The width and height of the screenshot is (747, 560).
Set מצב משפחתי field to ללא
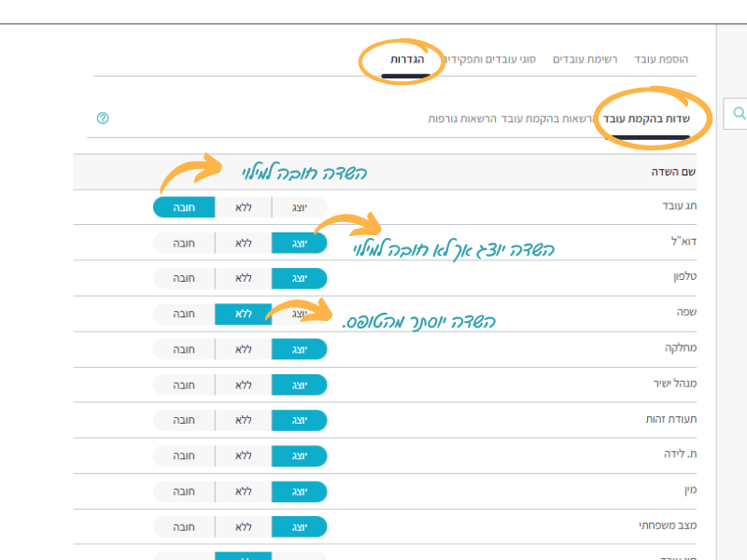(243, 526)
